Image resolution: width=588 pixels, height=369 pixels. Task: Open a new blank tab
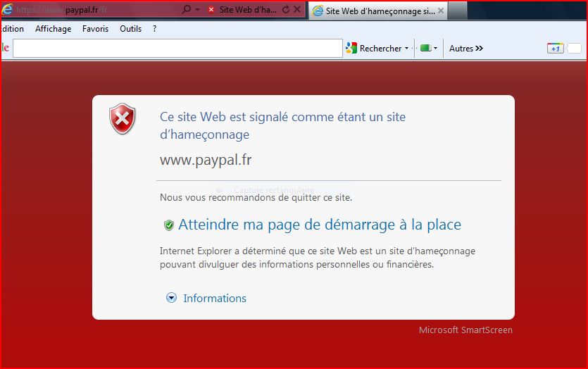click(x=457, y=11)
